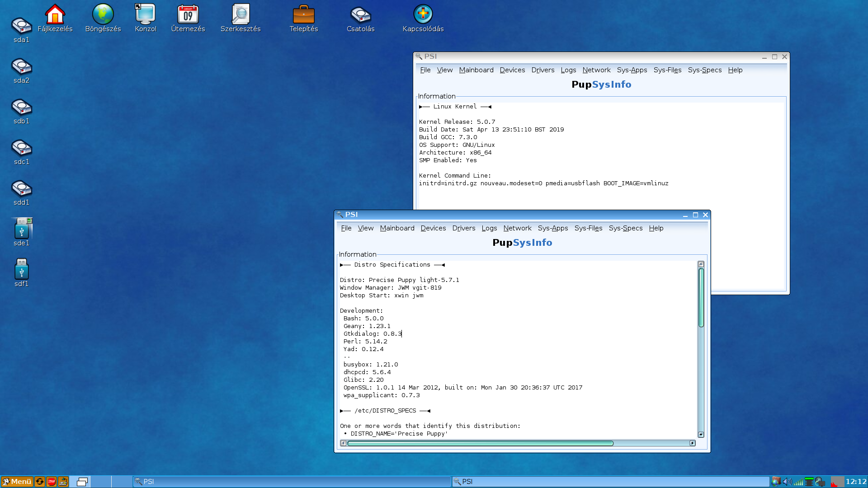
Task: Click scroll down arrow in front PSI
Action: [x=701, y=435]
